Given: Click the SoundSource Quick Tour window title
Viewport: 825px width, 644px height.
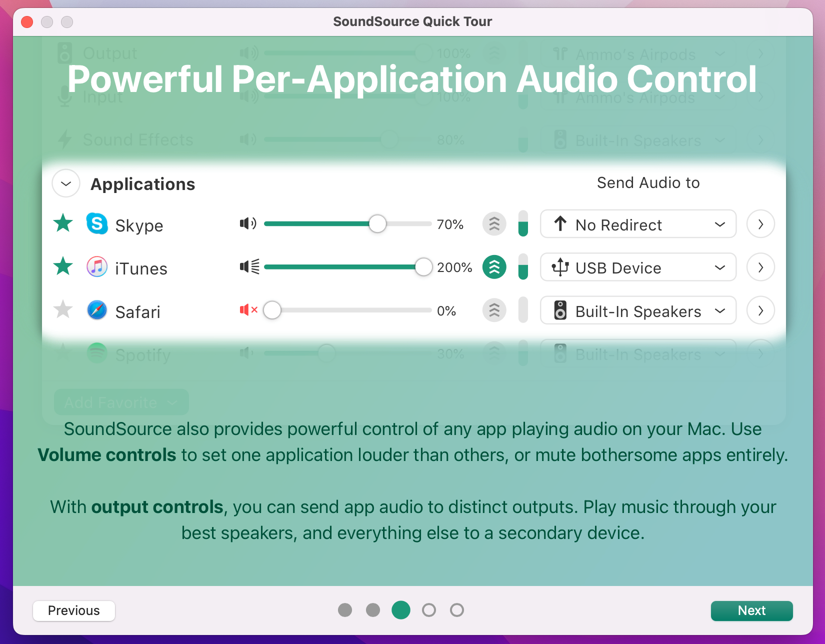Looking at the screenshot, I should tap(412, 21).
